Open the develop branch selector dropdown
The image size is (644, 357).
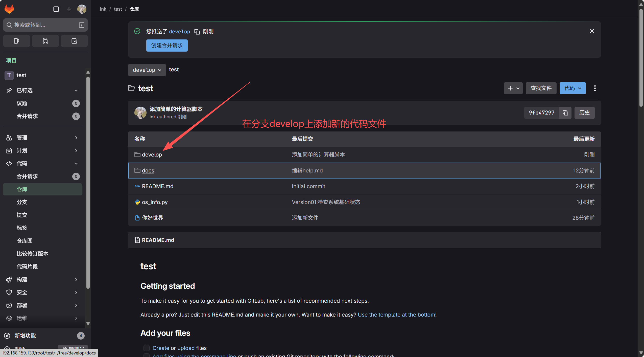(147, 70)
